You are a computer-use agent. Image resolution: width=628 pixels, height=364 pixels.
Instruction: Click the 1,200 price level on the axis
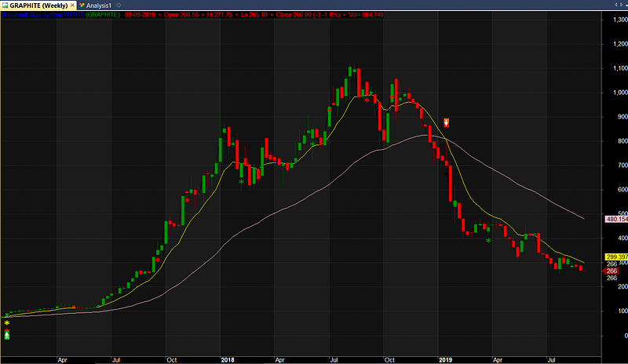[620, 44]
